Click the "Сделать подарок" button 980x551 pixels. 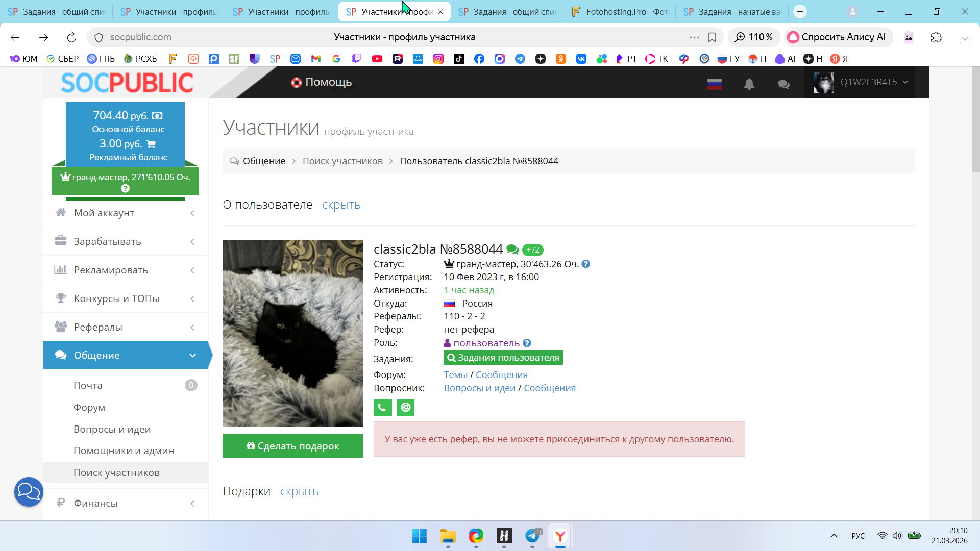point(292,446)
